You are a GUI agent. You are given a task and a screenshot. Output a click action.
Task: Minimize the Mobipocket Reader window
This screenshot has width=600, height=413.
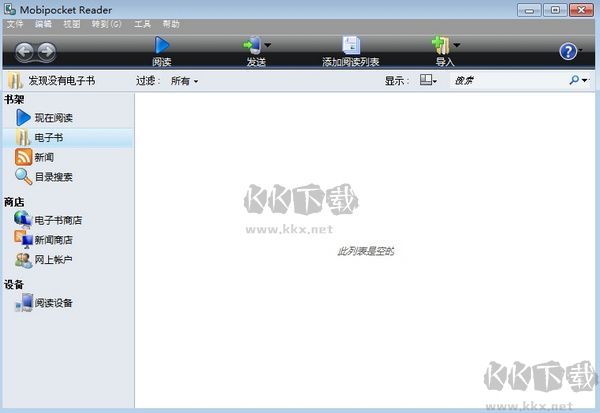529,10
